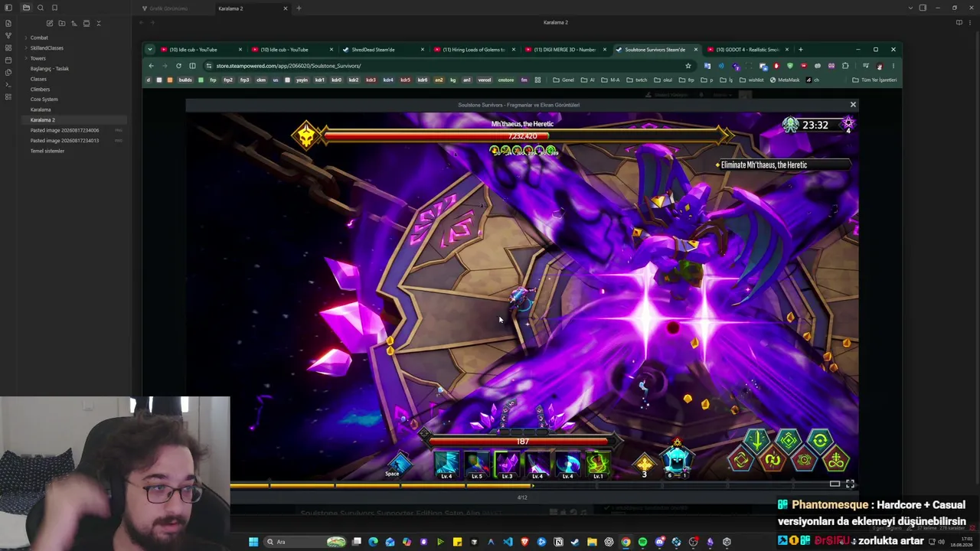
Task: Bookmark this page with the star icon
Action: [x=688, y=66]
